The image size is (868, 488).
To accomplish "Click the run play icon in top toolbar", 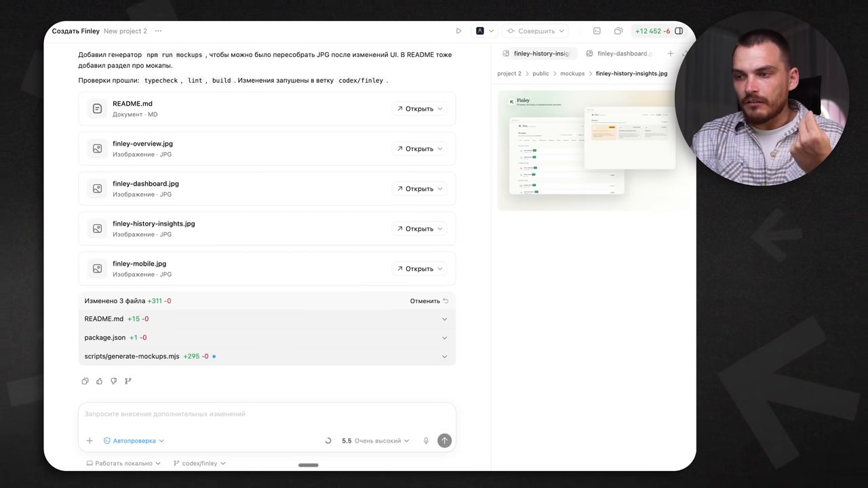I will click(458, 31).
